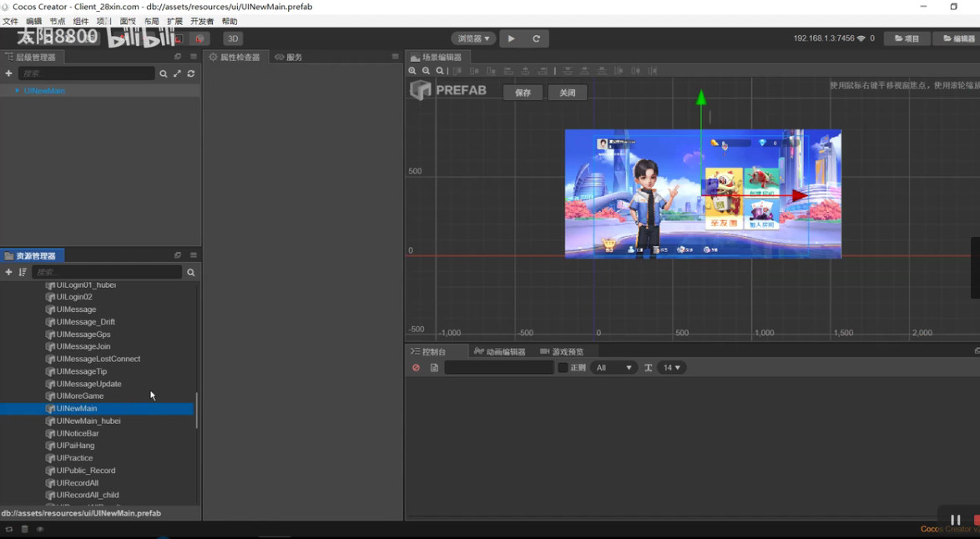Expand the UINewMain node in hierarchy

click(x=17, y=91)
